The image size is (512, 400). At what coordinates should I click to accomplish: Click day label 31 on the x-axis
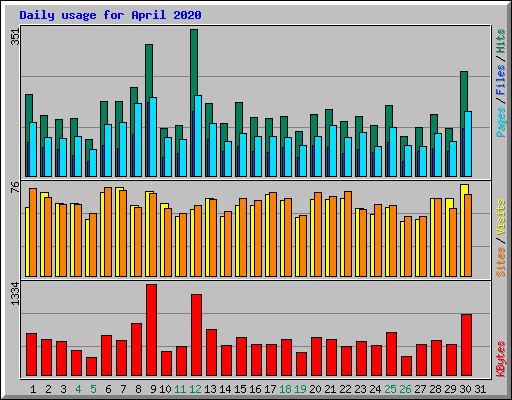coord(480,389)
